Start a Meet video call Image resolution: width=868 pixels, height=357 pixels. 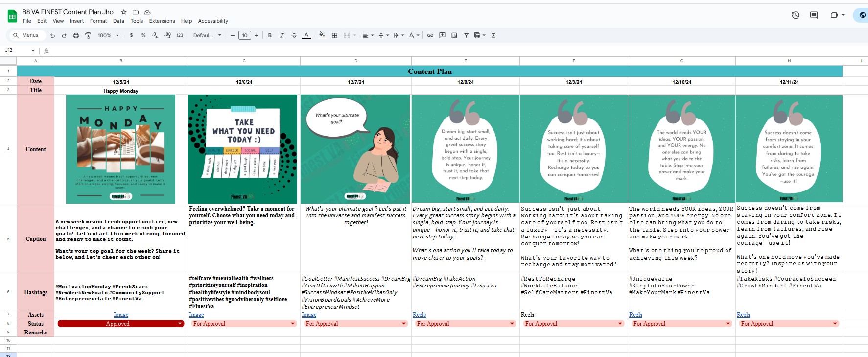(x=834, y=15)
